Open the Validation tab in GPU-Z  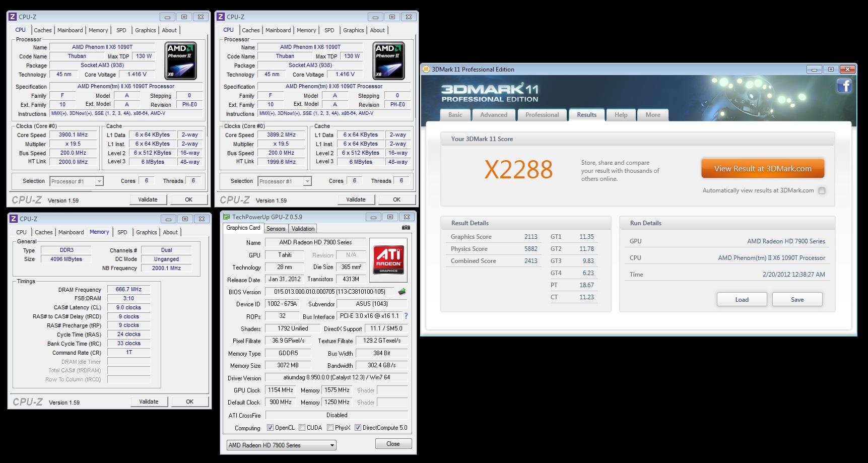point(303,229)
